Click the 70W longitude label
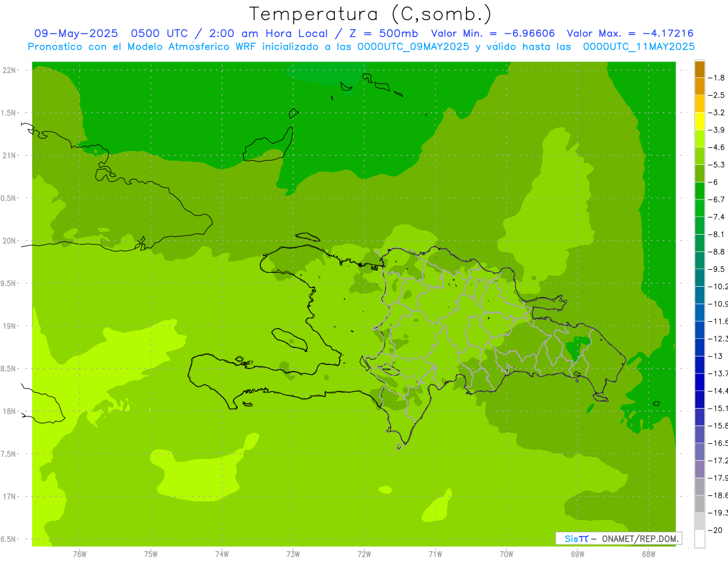The width and height of the screenshot is (728, 562). pos(507,554)
